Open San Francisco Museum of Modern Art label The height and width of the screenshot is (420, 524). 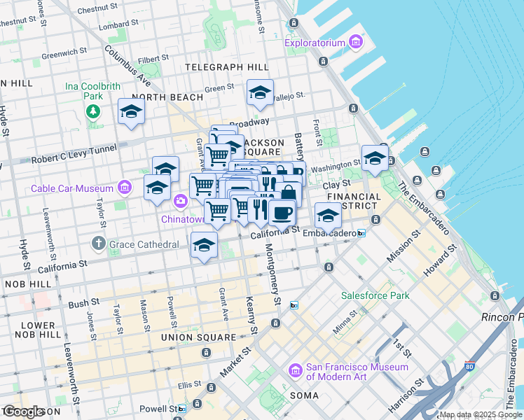tap(357, 372)
